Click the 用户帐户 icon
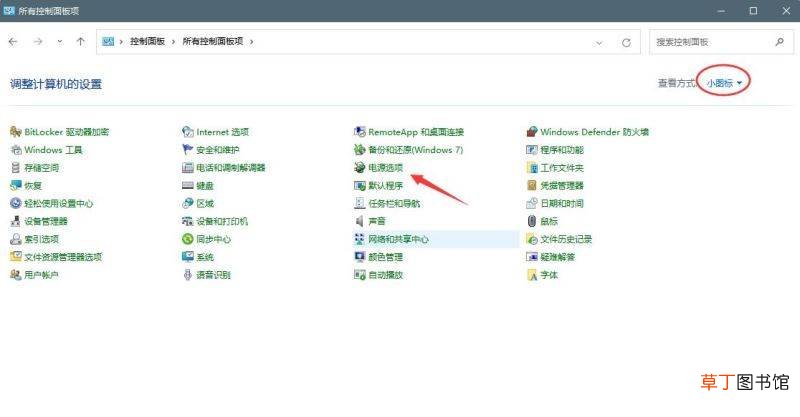Viewport: 800px width, 417px height. pyautogui.click(x=16, y=275)
